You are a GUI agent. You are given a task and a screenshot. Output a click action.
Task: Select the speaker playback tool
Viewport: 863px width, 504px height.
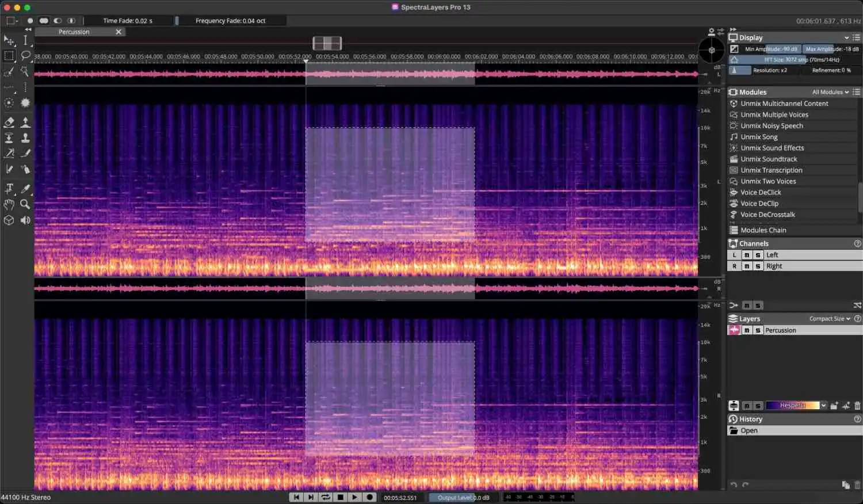tap(25, 220)
